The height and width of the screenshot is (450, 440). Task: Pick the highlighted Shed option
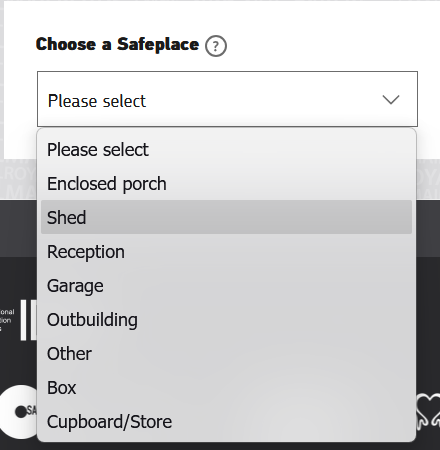tap(226, 217)
